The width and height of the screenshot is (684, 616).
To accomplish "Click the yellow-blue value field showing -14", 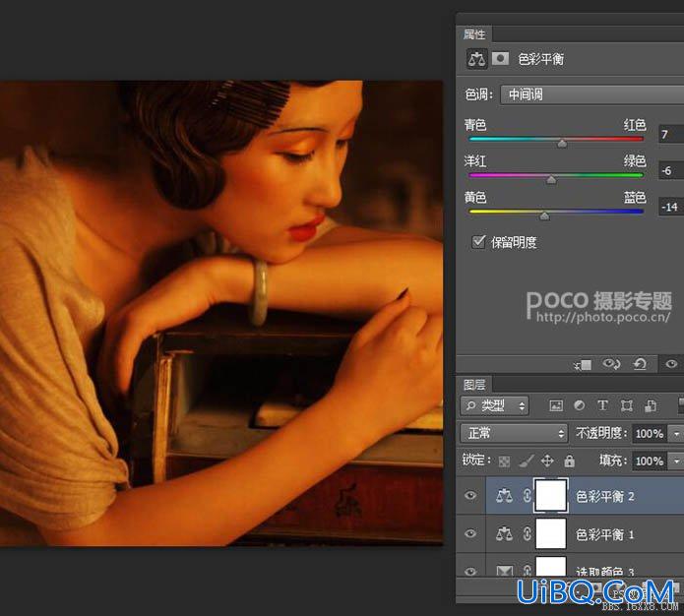I will (x=671, y=207).
